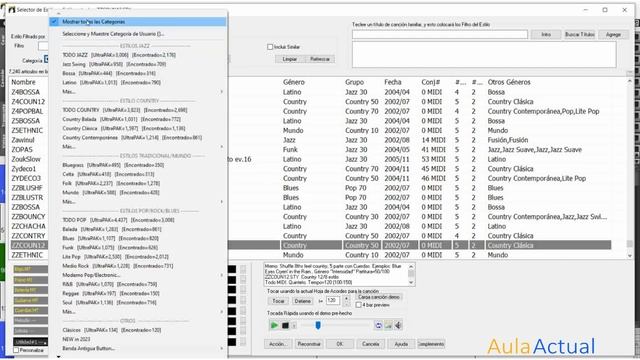Image resolution: width=640 pixels, height=360 pixels.
Task: Sort list by Fecha column header
Action: click(393, 82)
